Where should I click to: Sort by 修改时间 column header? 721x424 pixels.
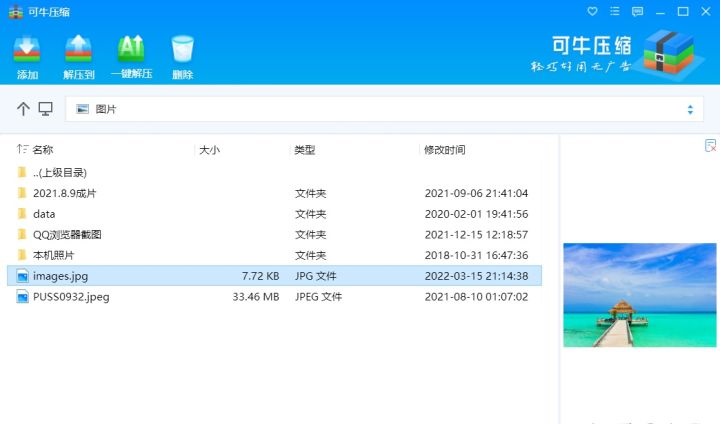point(444,149)
